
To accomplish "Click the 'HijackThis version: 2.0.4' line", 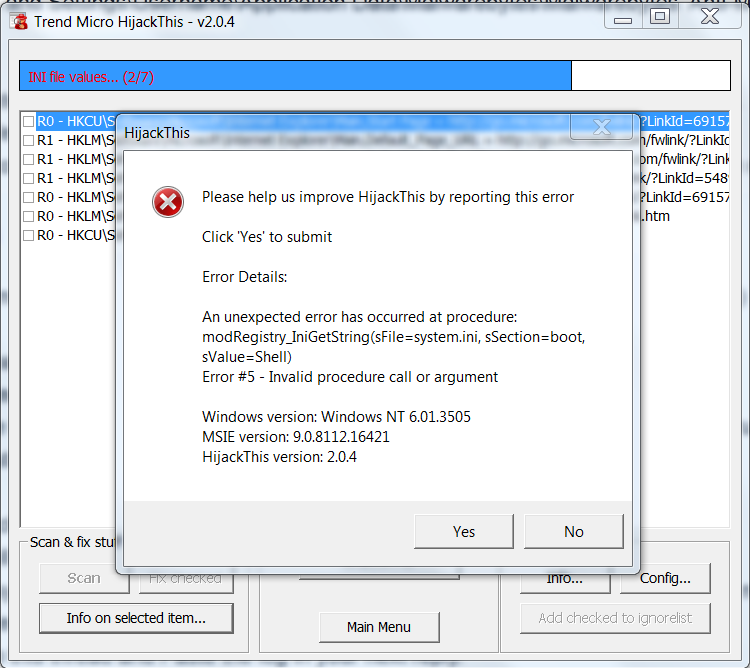I will 279,457.
